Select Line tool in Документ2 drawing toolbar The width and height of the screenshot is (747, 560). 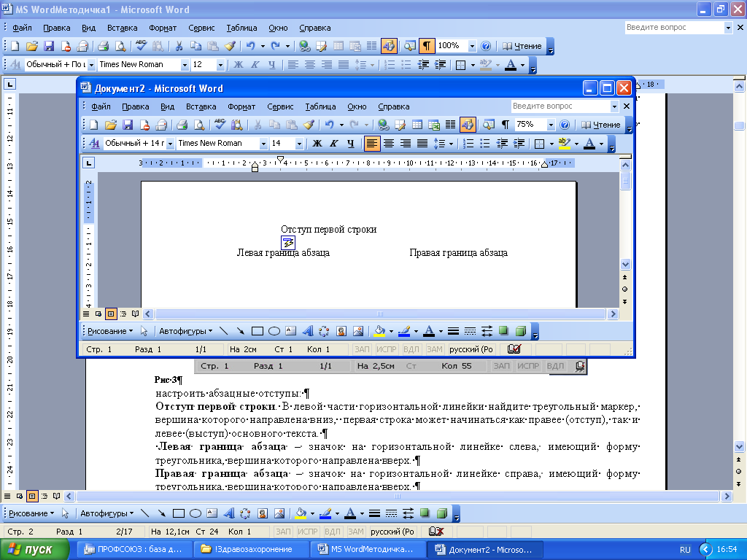click(223, 331)
